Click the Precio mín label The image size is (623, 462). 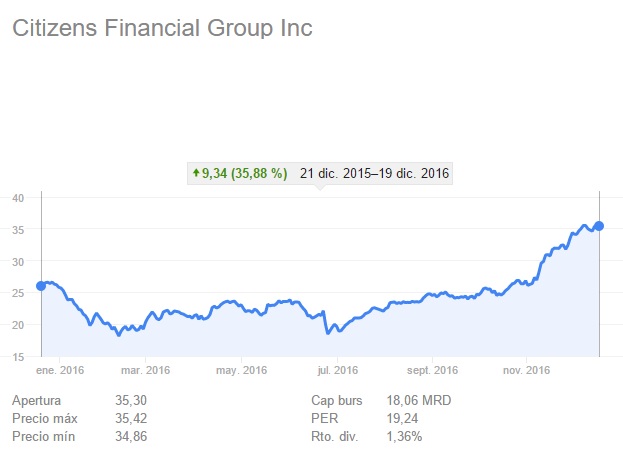45,437
